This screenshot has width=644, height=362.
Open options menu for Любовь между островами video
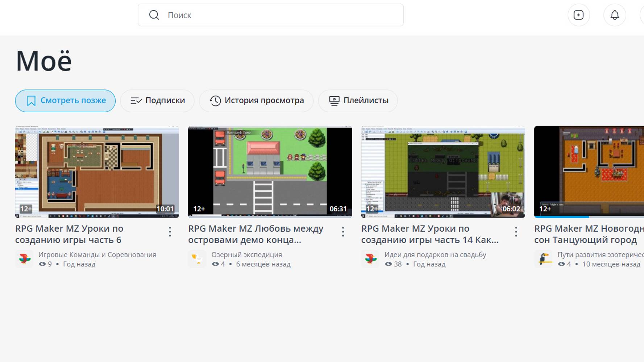pos(343,232)
